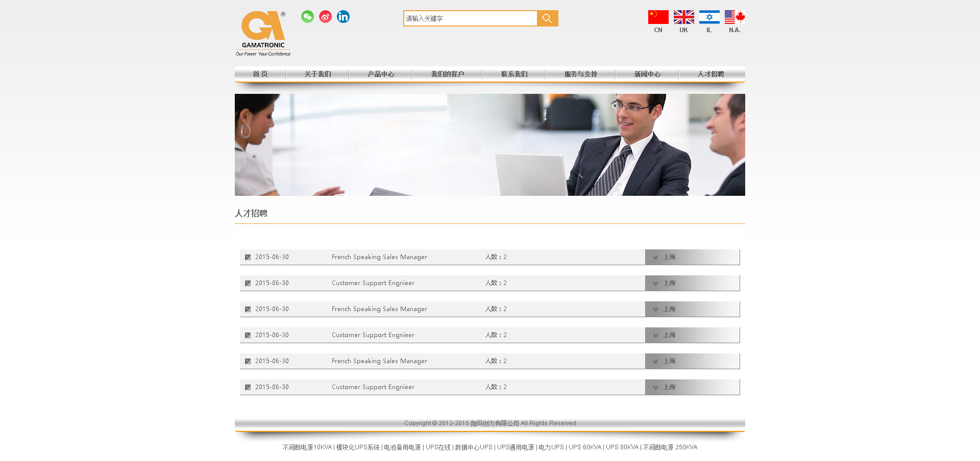
Task: Click the keyword search input field
Action: (x=470, y=18)
